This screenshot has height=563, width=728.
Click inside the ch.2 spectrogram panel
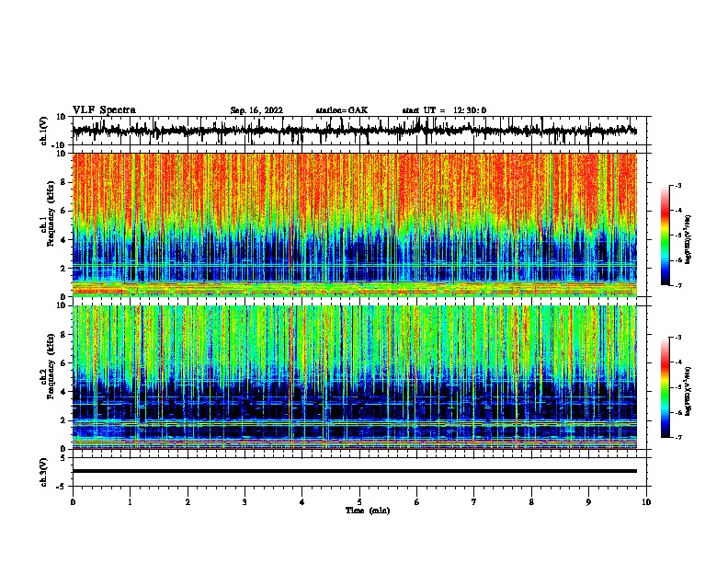tap(354, 377)
